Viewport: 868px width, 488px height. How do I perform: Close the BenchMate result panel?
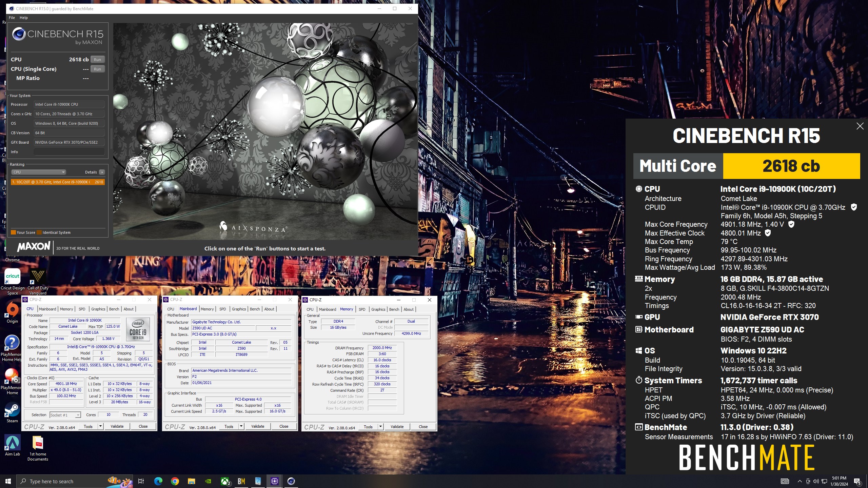860,126
